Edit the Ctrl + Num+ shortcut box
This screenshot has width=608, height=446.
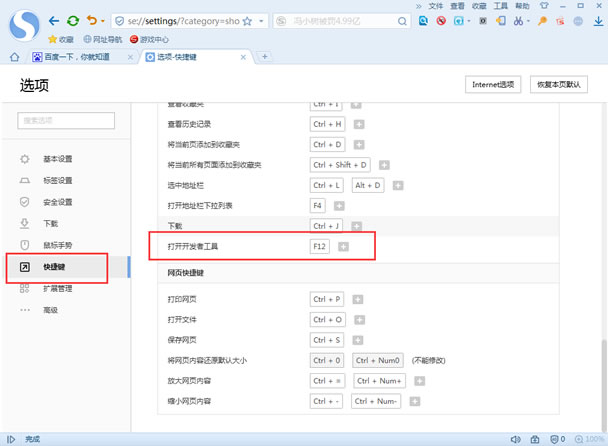379,381
